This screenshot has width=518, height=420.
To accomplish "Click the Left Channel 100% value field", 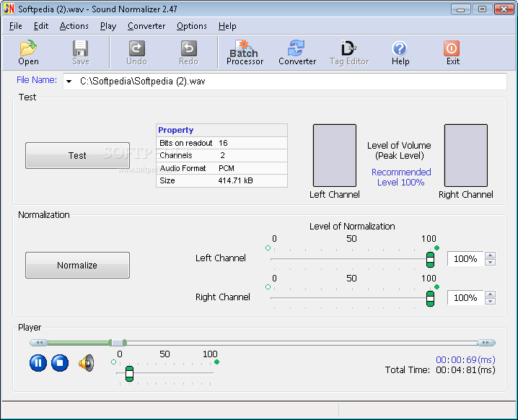I will click(x=465, y=259).
